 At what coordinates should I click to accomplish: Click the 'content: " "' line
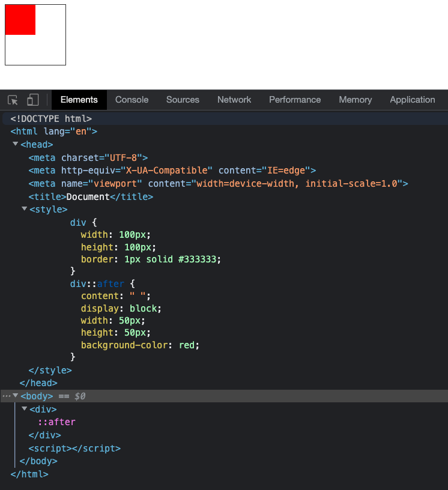click(116, 296)
